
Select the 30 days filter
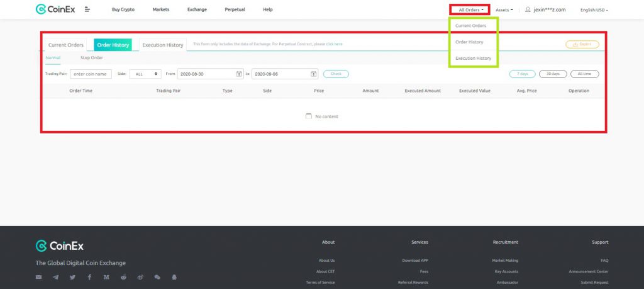click(553, 74)
